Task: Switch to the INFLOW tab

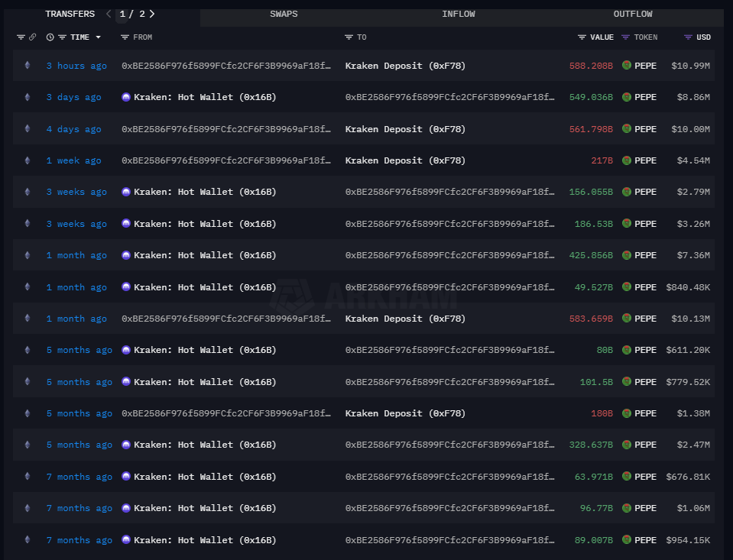Action: click(x=458, y=14)
